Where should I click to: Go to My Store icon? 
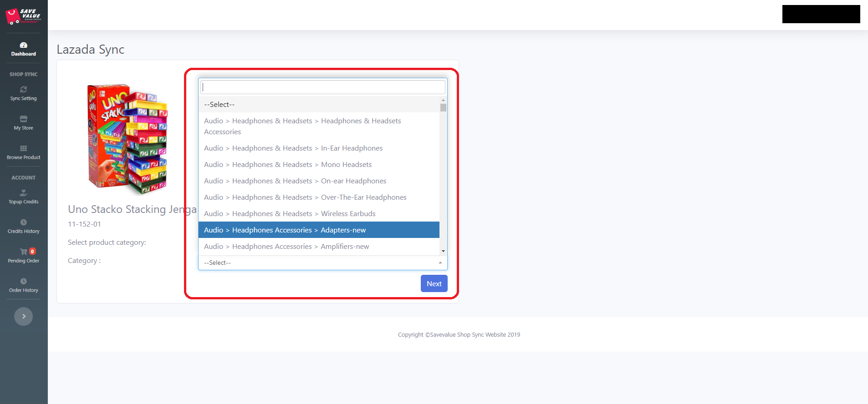(24, 119)
